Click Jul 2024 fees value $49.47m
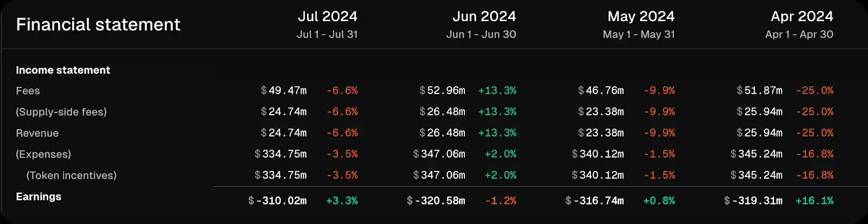 (x=284, y=91)
